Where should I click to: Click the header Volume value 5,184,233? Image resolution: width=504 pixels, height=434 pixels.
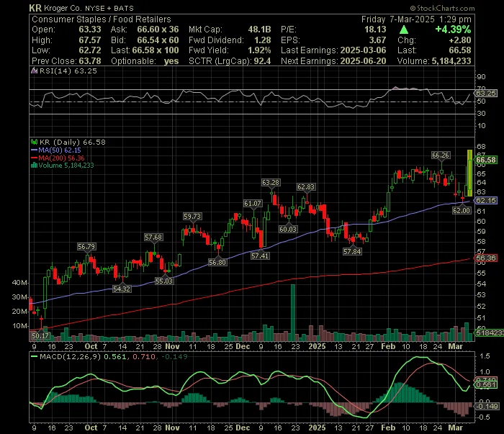coord(451,61)
